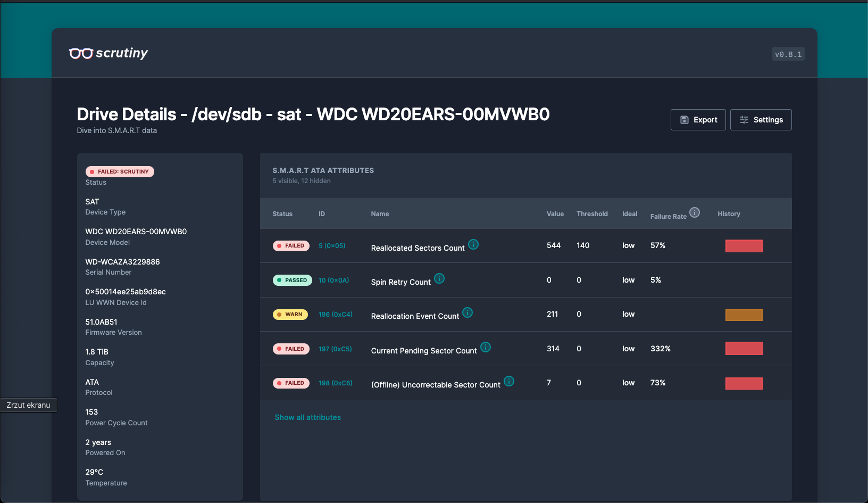Screen dimensions: 868x503
Task: Click the power cycle count 153
Action: tap(91, 412)
